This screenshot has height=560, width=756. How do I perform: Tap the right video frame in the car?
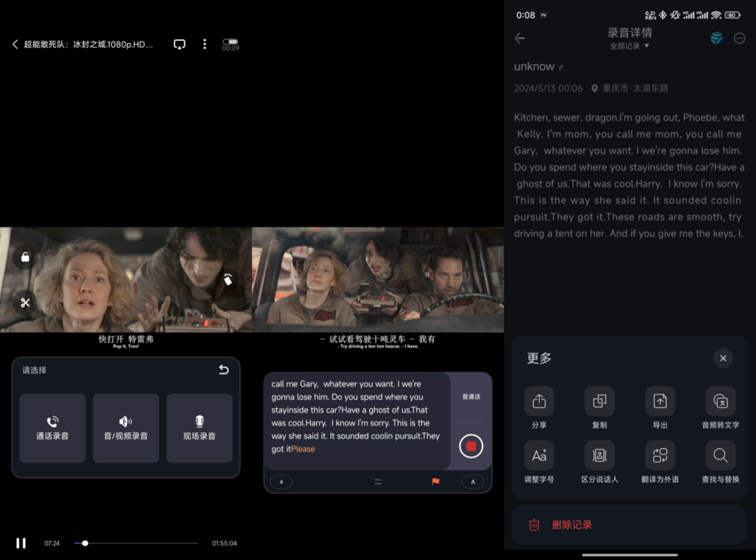coord(378,280)
